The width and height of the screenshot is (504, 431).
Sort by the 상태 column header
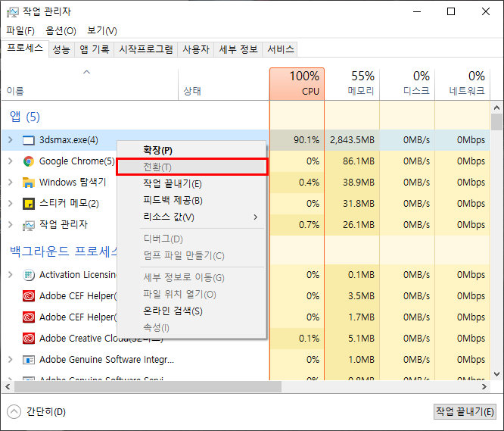(x=224, y=85)
